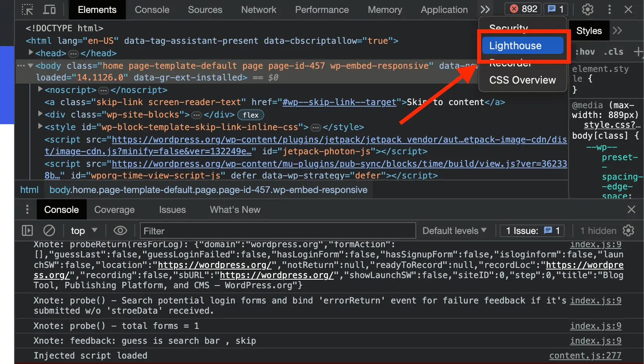Add new style rule plus icon
Screen dimensions: 644x364
638,52
